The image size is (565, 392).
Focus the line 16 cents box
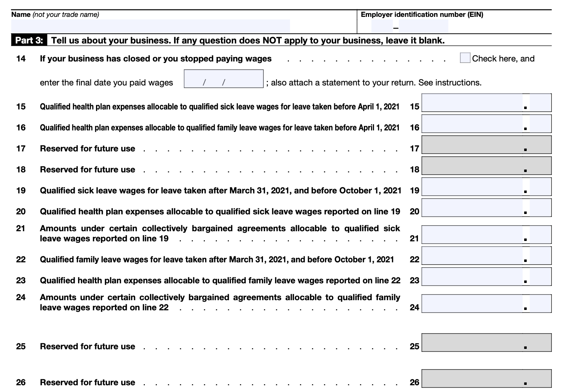(x=540, y=124)
